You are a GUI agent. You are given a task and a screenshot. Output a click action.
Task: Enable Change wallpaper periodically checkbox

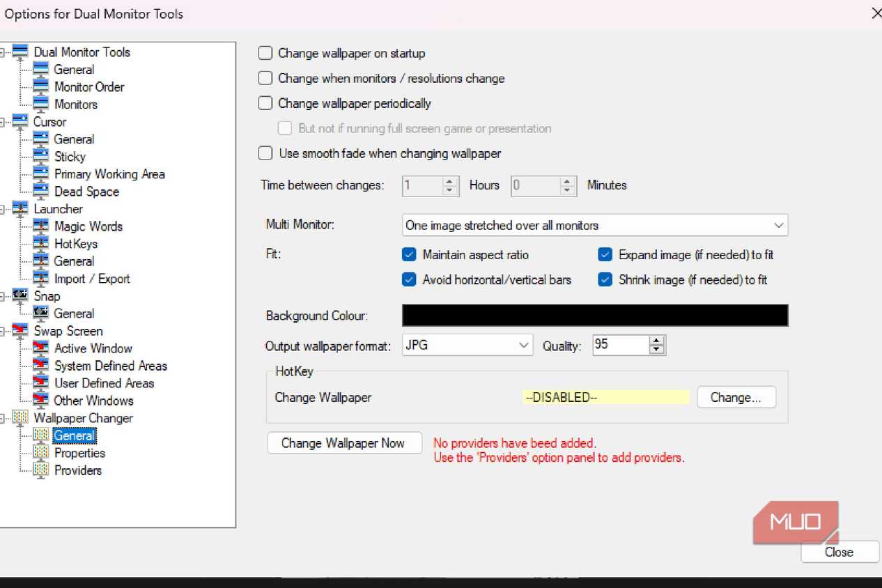point(265,103)
